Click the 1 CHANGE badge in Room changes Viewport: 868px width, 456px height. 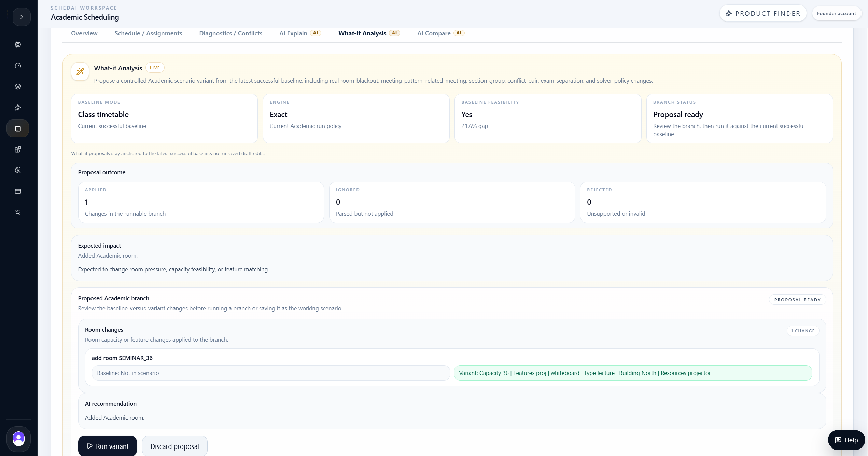tap(803, 331)
